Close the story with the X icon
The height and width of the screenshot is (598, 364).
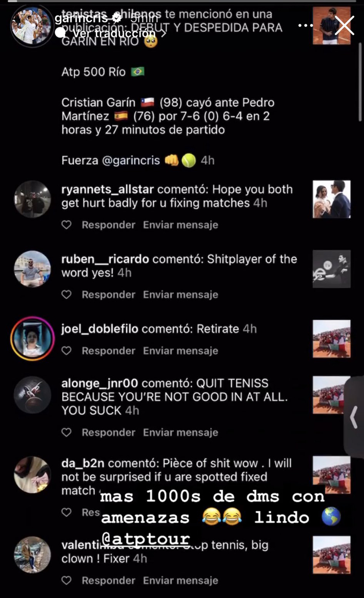click(345, 26)
